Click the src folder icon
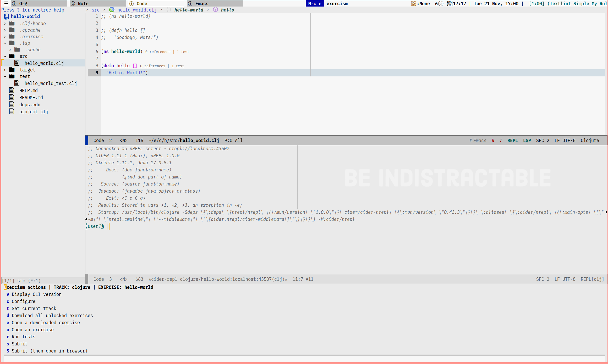 [12, 56]
